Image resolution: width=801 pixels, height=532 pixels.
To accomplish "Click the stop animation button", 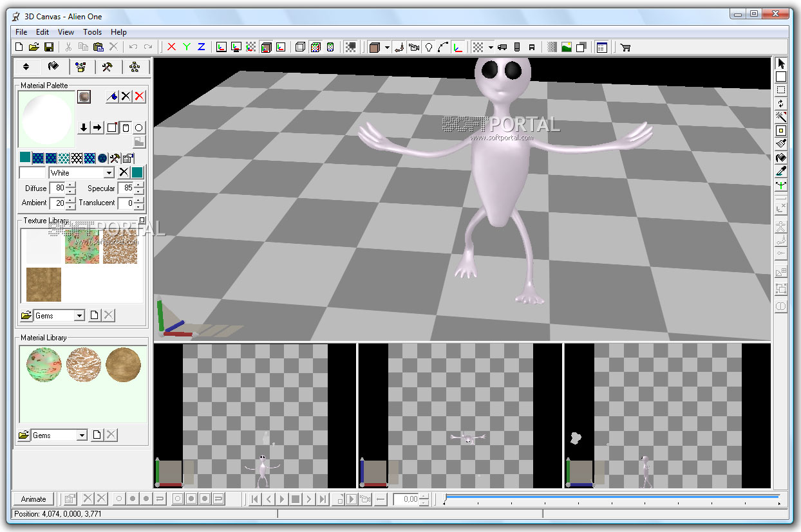I will 296,499.
